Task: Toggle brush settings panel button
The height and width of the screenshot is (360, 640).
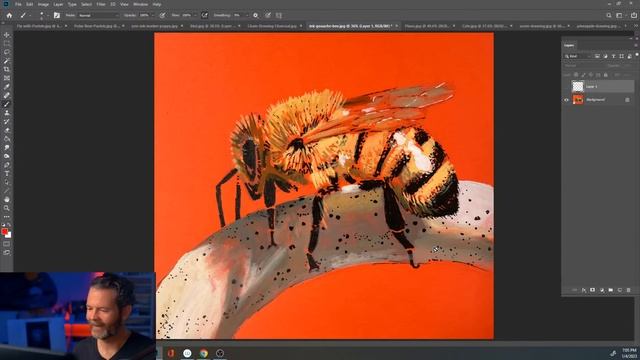Action: point(57,16)
